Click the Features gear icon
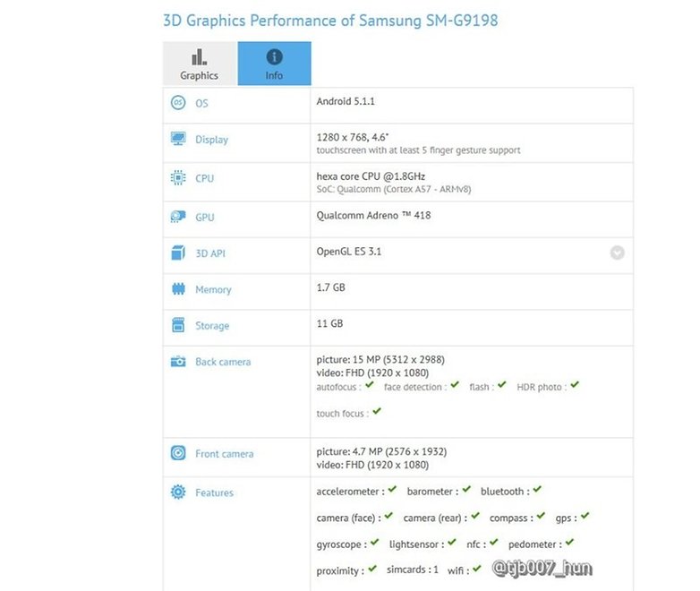This screenshot has height=591, width=700. (178, 492)
